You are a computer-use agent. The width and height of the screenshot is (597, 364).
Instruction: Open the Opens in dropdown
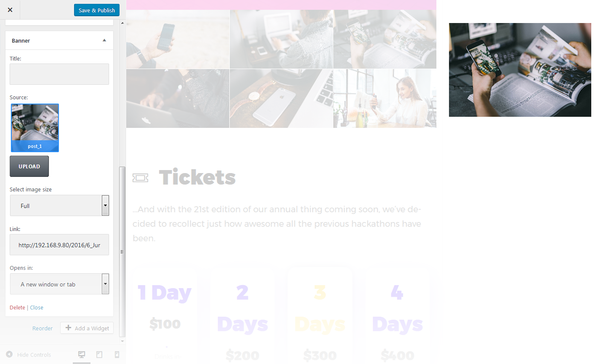(x=59, y=284)
